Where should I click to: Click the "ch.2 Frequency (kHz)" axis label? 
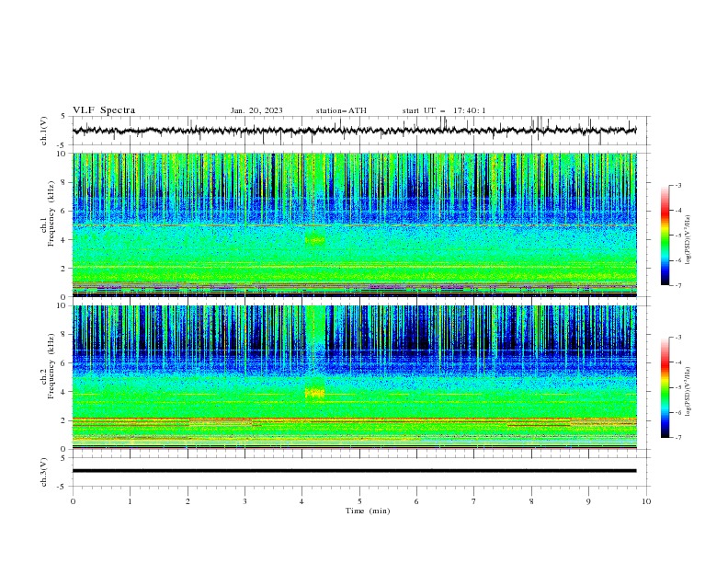tap(48, 366)
